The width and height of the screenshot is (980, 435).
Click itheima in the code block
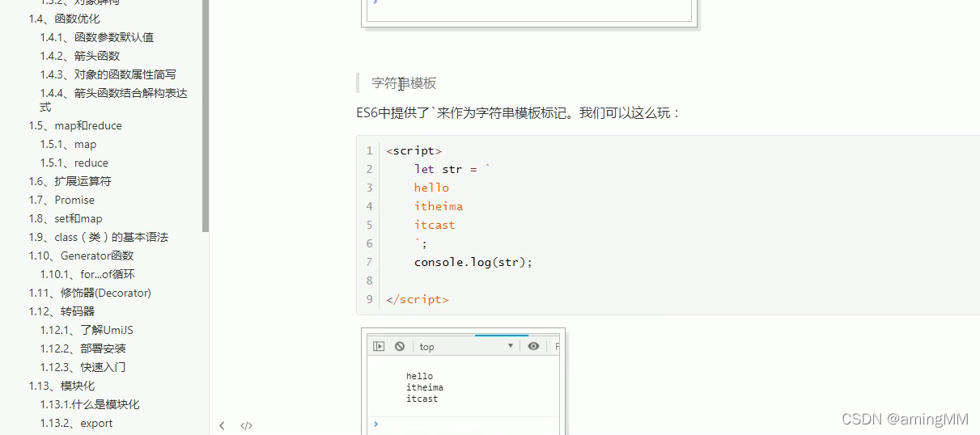click(439, 206)
